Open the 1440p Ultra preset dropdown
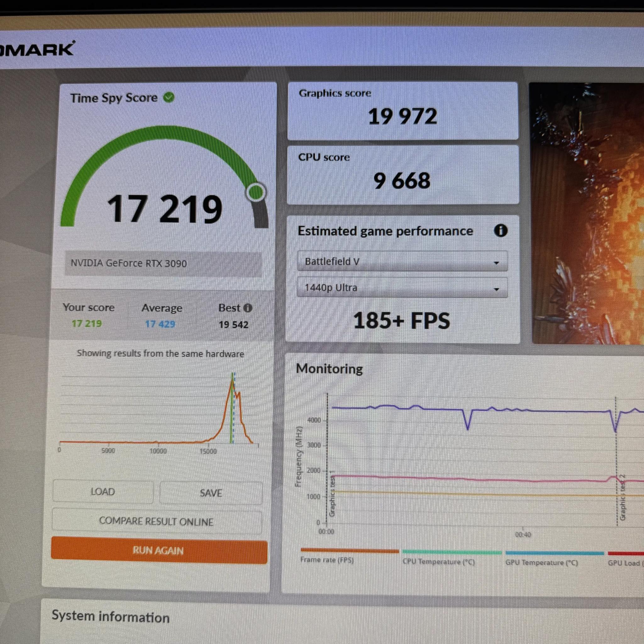This screenshot has height=644, width=644. coord(402,288)
